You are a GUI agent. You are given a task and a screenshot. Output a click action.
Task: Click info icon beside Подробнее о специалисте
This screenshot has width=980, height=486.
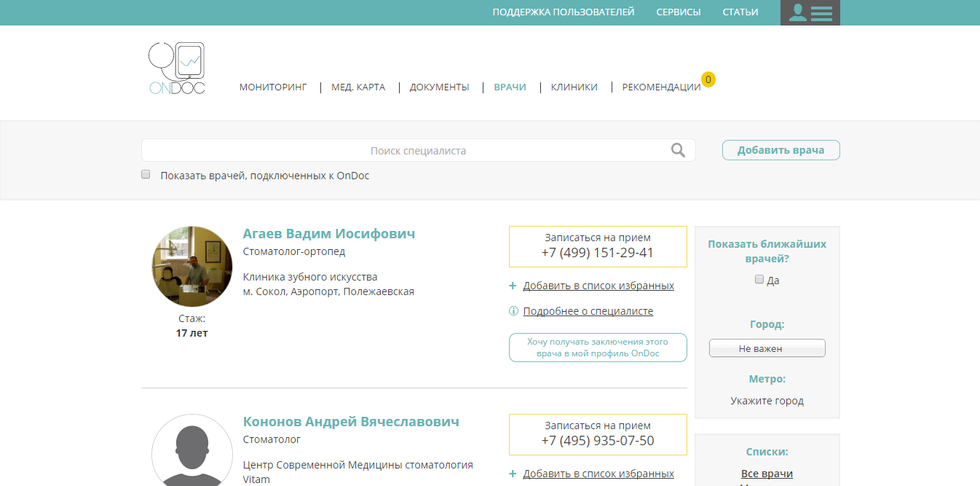[513, 311]
